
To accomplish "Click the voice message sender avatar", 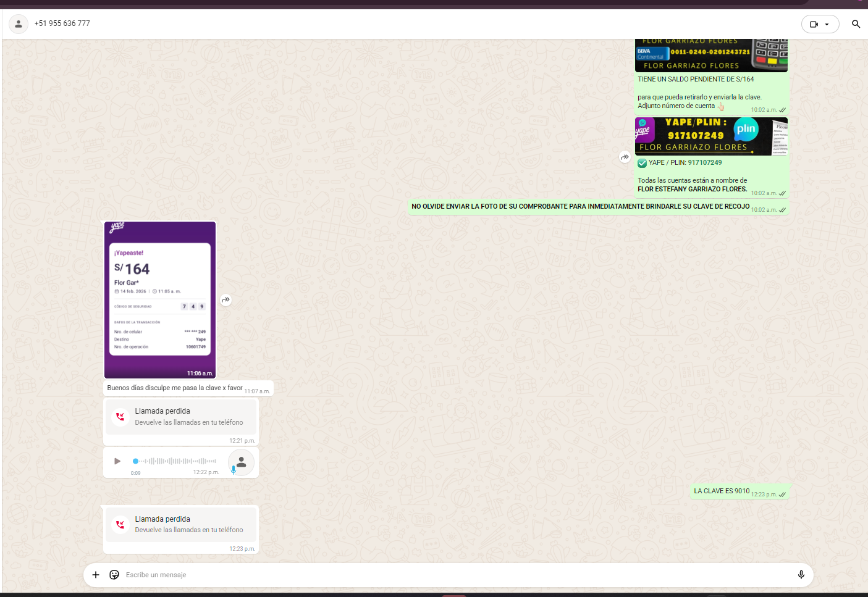I will (241, 462).
